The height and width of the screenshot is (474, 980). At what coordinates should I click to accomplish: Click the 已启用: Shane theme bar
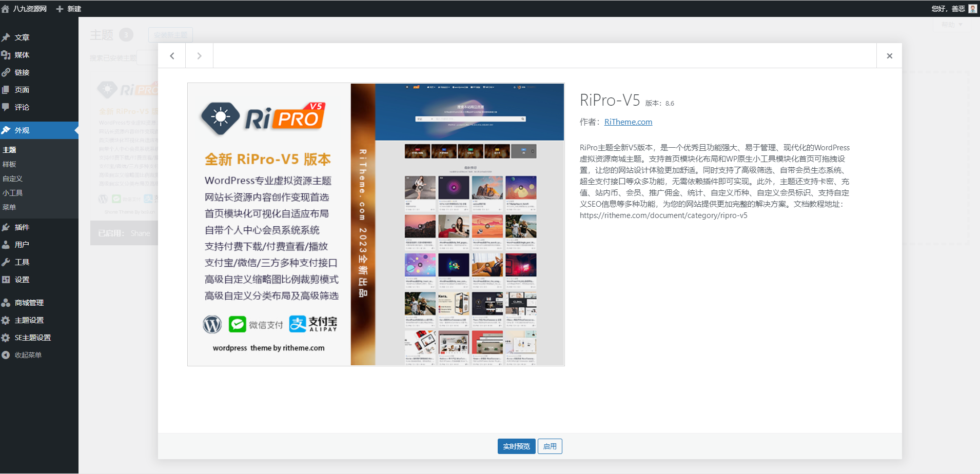(124, 233)
